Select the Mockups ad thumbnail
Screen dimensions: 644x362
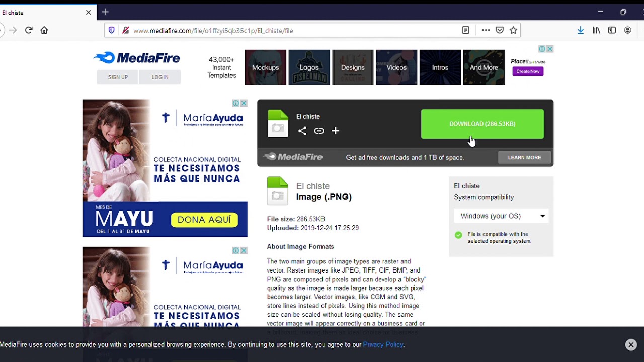[x=266, y=67]
